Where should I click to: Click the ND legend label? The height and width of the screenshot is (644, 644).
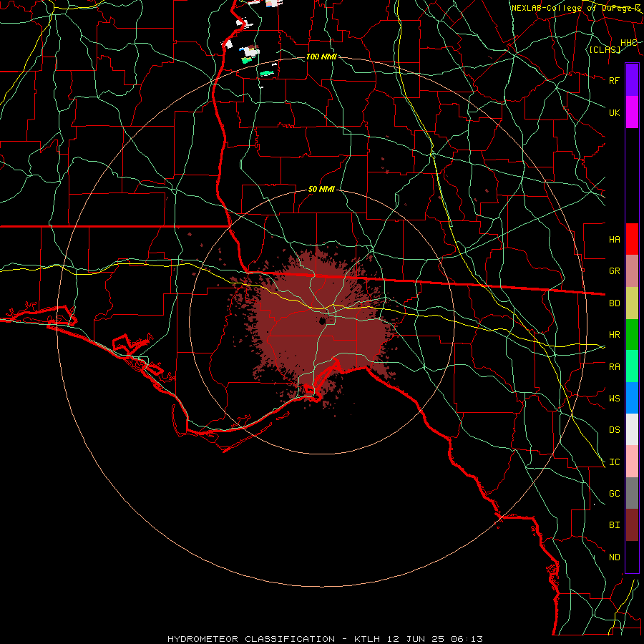click(x=614, y=557)
